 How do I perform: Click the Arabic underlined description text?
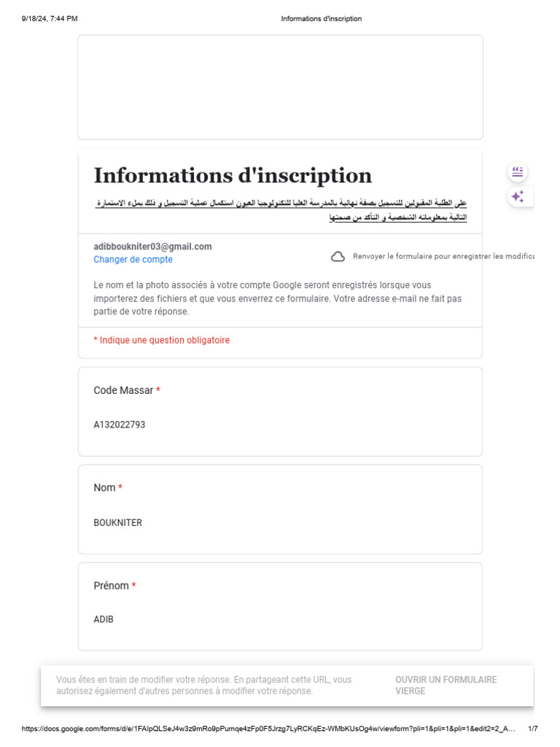[281, 209]
